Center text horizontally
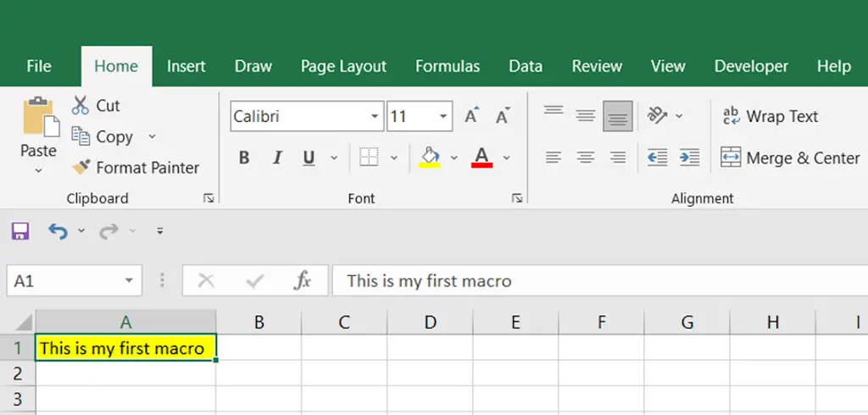Image resolution: width=868 pixels, height=415 pixels. point(585,158)
